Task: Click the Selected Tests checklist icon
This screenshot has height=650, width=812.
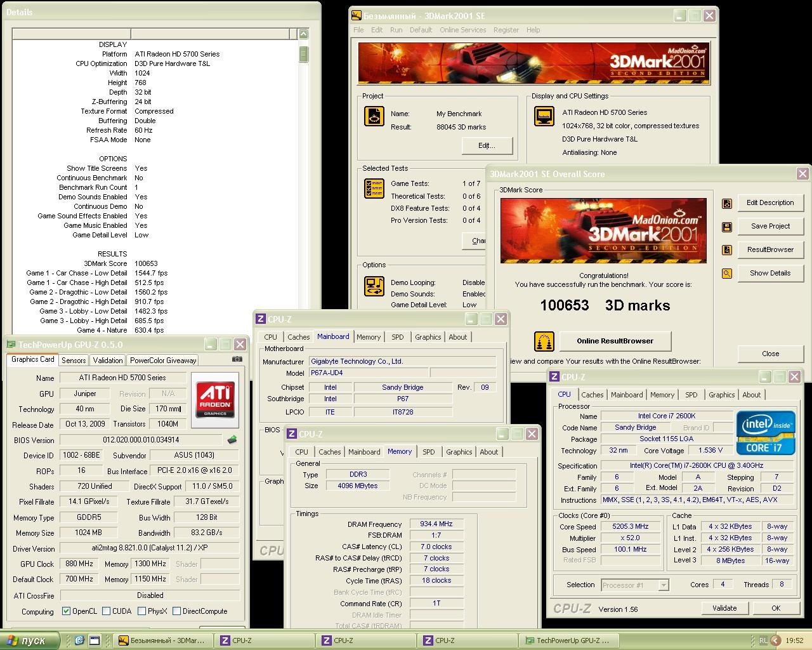Action: point(374,189)
